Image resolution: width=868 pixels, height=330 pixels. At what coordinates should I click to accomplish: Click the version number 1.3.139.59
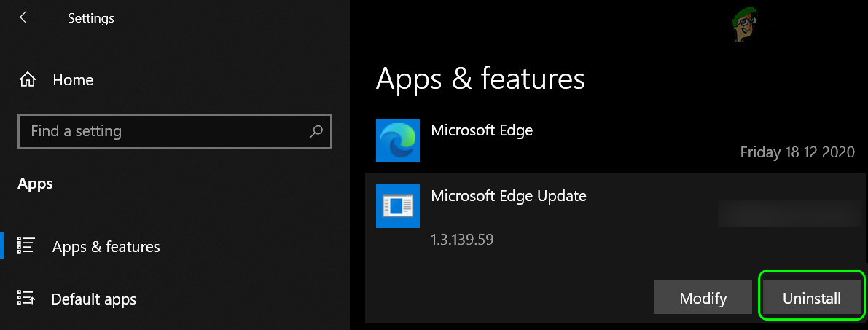tap(462, 239)
